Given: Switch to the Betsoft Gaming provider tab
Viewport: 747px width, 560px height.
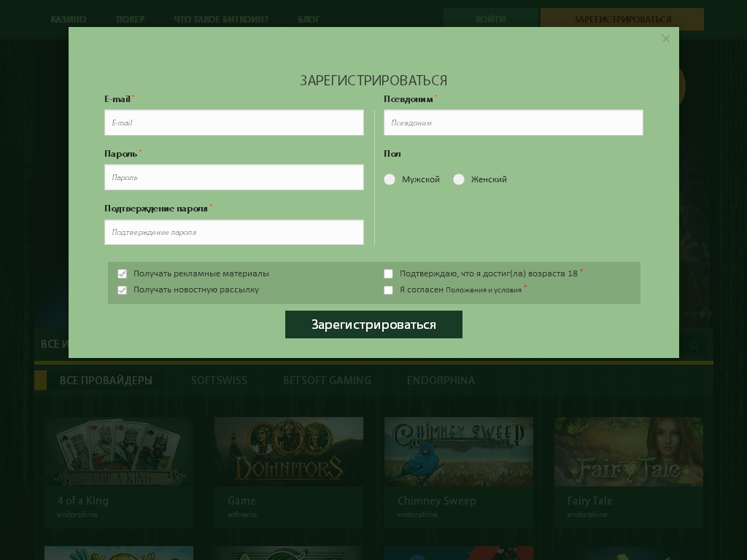Looking at the screenshot, I should [x=327, y=381].
